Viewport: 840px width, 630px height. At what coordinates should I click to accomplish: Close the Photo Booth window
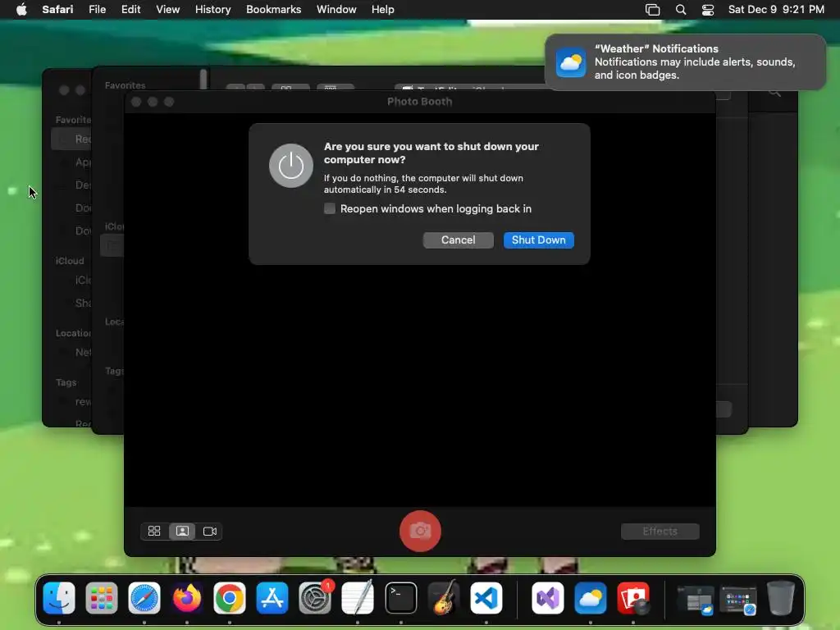coord(136,102)
